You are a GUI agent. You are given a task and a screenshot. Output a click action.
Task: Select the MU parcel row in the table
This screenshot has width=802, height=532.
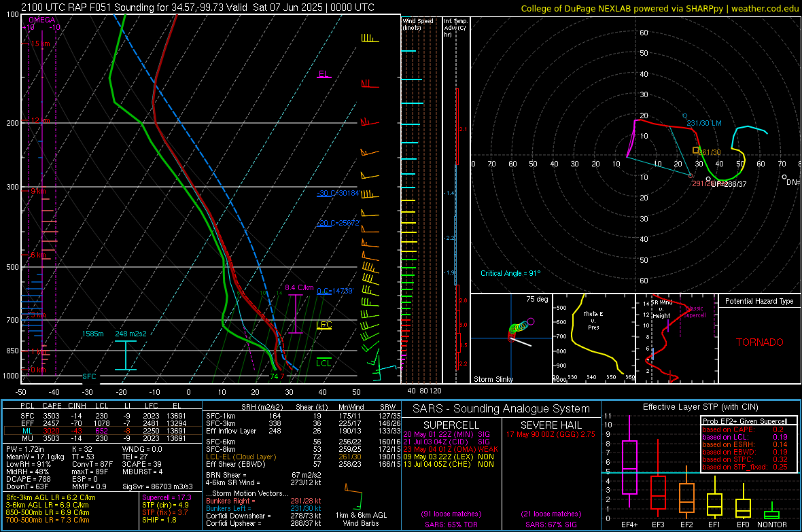pos(102,438)
